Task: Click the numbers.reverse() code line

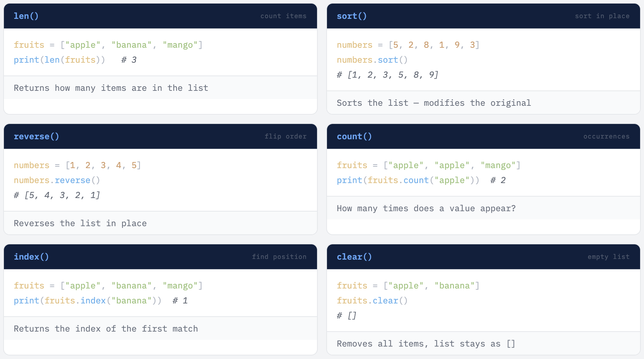Action: tap(57, 180)
